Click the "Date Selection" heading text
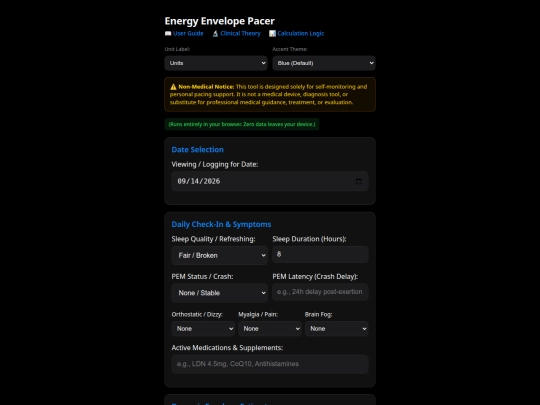Image resolution: width=540 pixels, height=405 pixels. point(198,149)
